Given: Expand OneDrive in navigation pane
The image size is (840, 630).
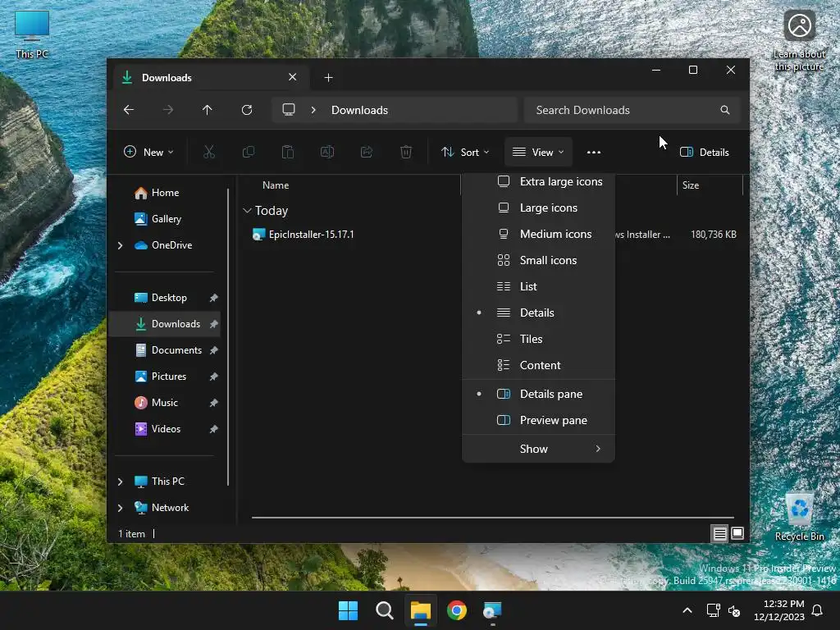Looking at the screenshot, I should (x=120, y=245).
